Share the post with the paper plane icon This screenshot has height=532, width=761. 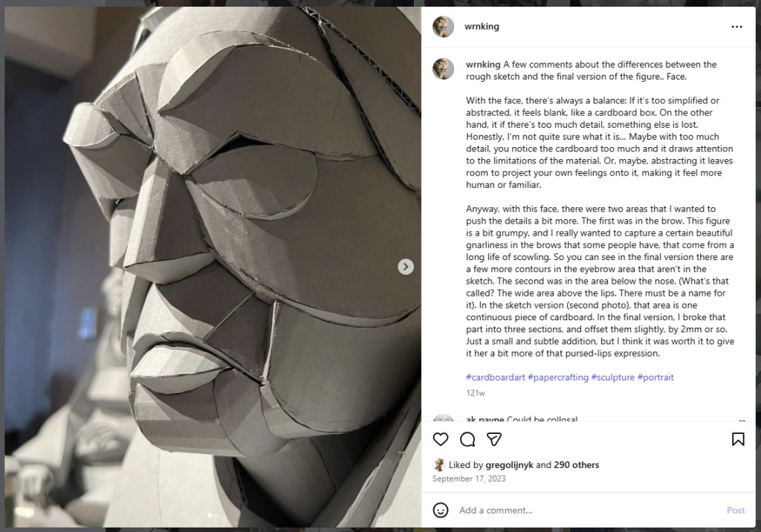pyautogui.click(x=493, y=440)
